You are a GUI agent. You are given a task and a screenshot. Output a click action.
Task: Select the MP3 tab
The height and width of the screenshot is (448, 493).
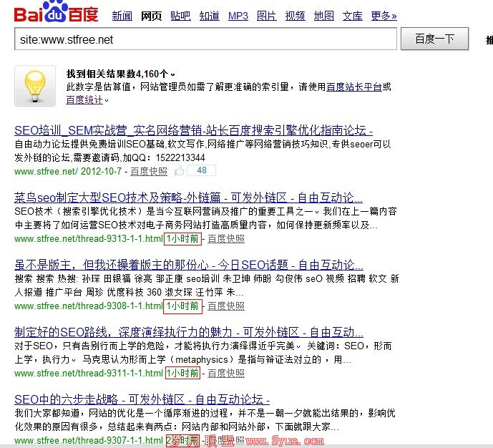pos(238,16)
